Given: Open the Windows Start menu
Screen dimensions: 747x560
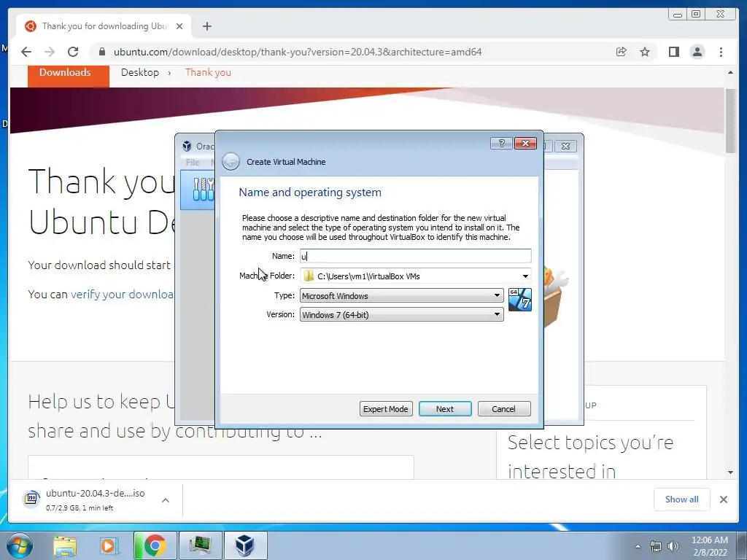Looking at the screenshot, I should pyautogui.click(x=20, y=545).
